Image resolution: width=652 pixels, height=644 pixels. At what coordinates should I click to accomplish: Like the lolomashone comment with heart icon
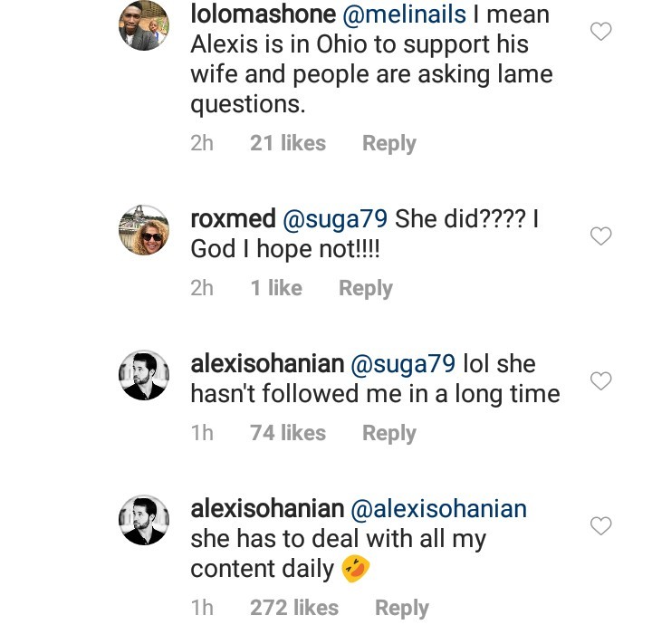click(x=600, y=33)
